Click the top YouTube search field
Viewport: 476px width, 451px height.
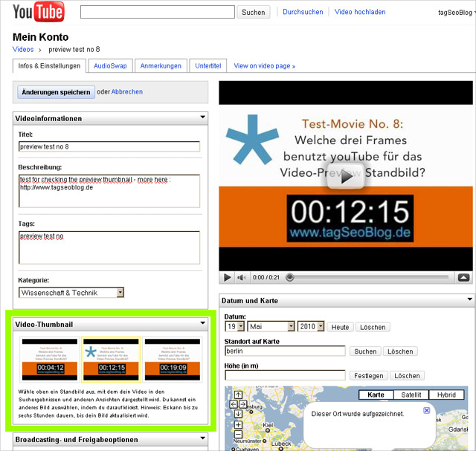point(158,12)
